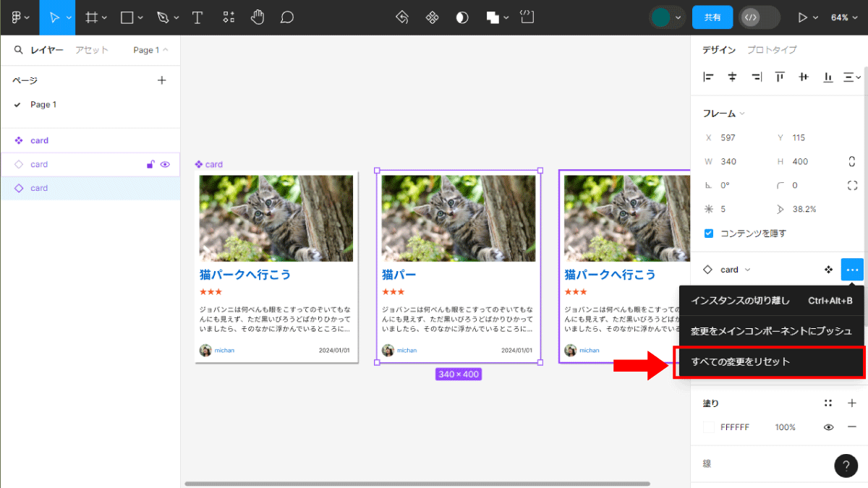Open the Move tool dropdown arrow
Viewport: 868px width, 488px height.
pos(69,17)
